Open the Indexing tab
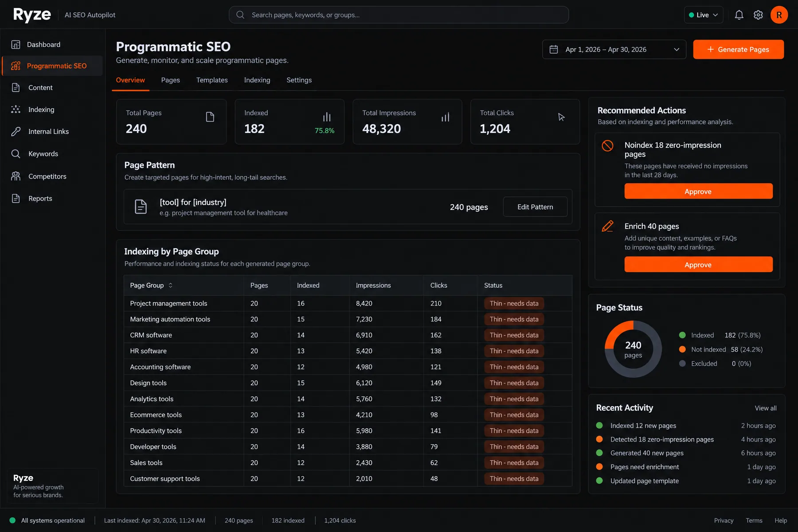798x532 pixels. 257,80
